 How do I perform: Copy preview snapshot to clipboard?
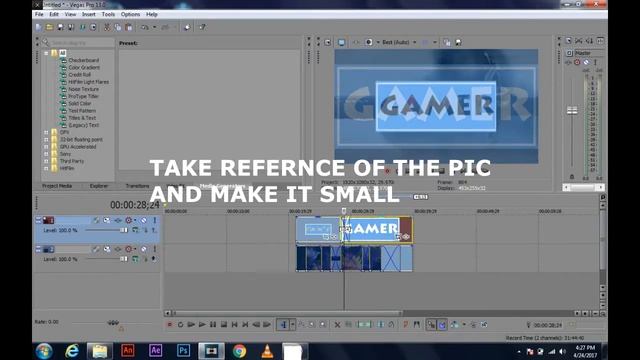click(447, 42)
